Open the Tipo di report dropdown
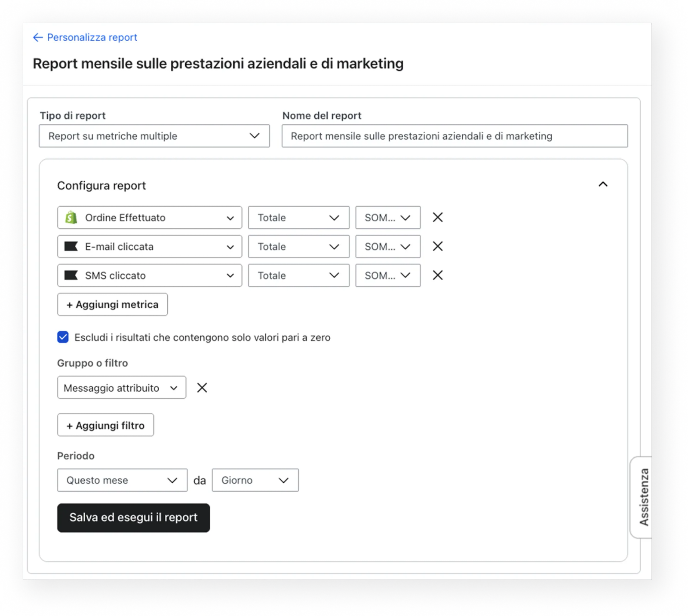 coord(154,136)
